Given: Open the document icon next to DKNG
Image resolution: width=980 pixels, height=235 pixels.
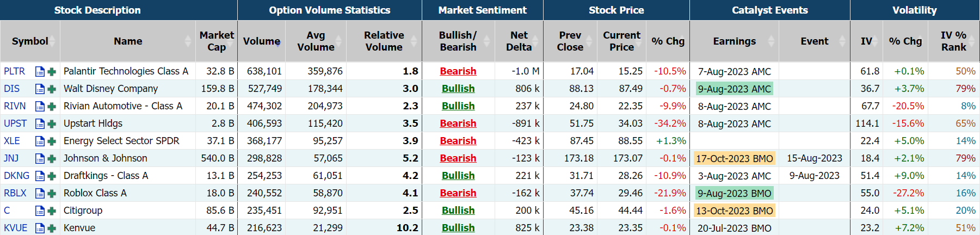Looking at the screenshot, I should coord(40,176).
